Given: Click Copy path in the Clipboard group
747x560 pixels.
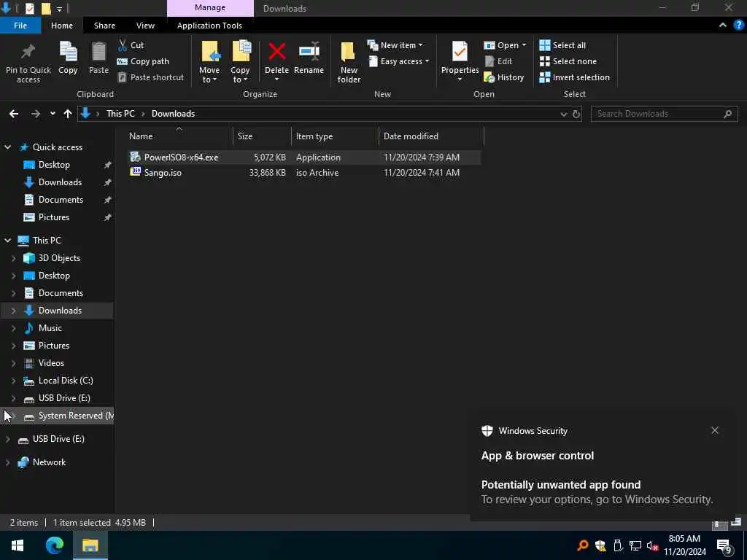Looking at the screenshot, I should tap(143, 61).
